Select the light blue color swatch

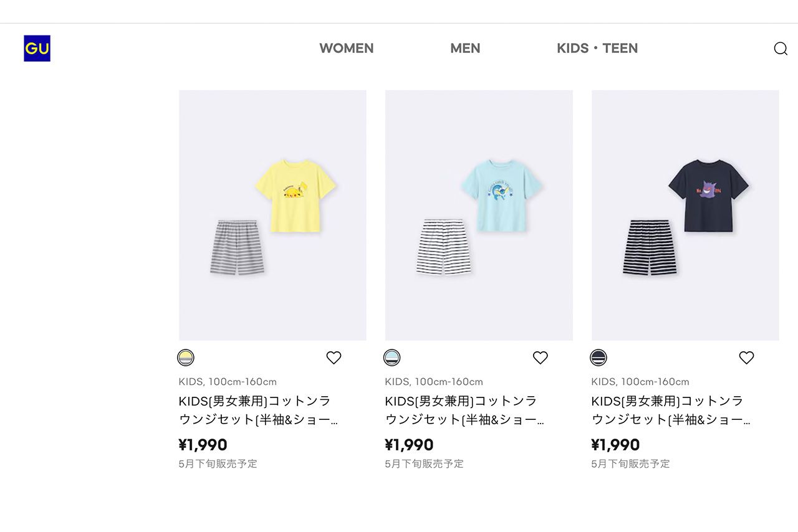392,358
